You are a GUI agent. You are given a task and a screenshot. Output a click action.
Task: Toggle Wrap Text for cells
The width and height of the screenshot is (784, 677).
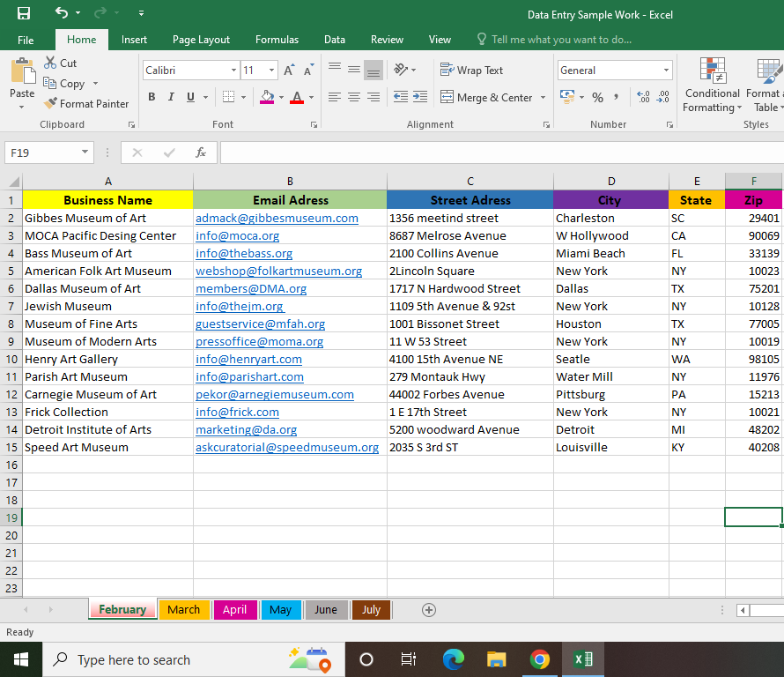(472, 71)
